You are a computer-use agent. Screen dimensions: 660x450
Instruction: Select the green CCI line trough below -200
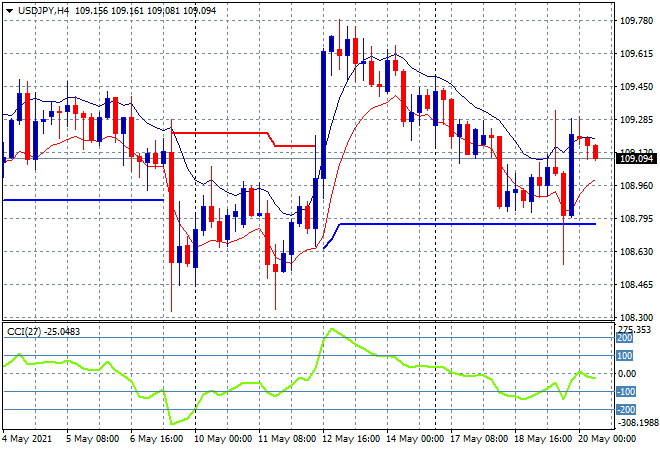coord(172,423)
